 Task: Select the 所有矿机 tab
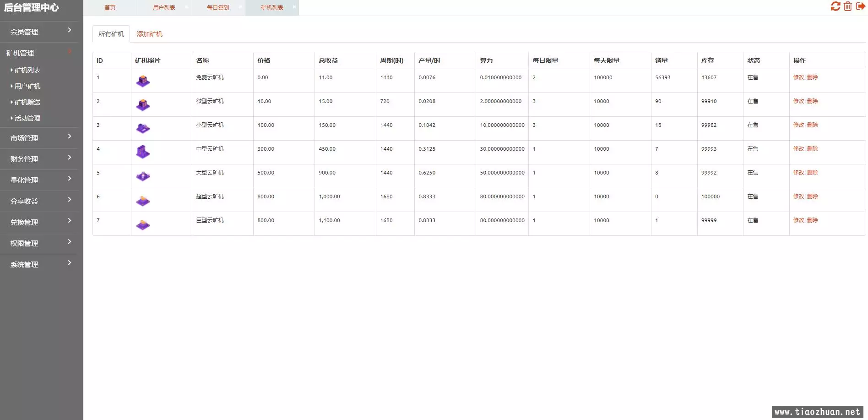(x=111, y=34)
